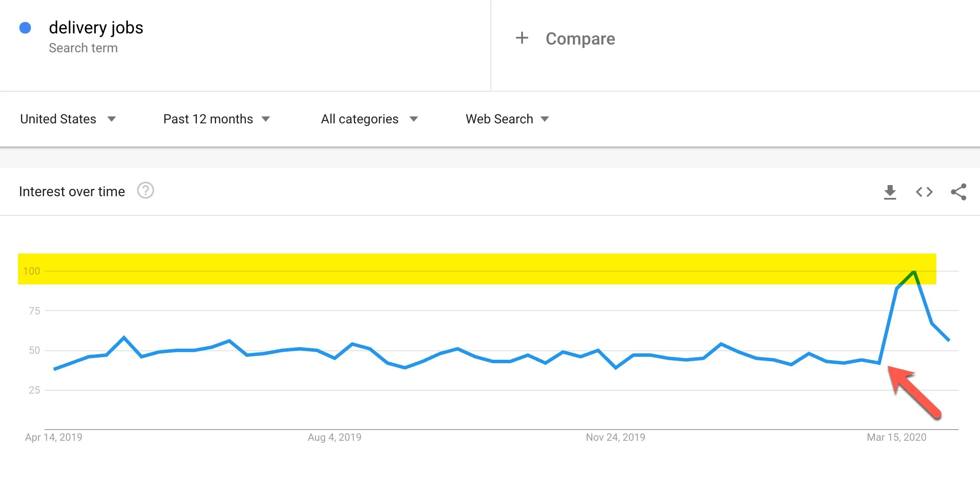Expand the All categories dropdown
The width and height of the screenshot is (980, 490).
pos(369,119)
